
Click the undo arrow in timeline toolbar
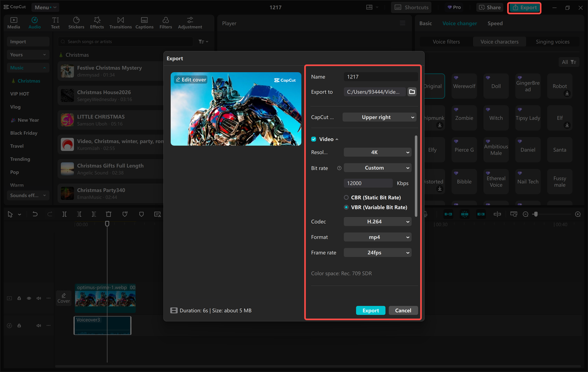click(x=35, y=214)
